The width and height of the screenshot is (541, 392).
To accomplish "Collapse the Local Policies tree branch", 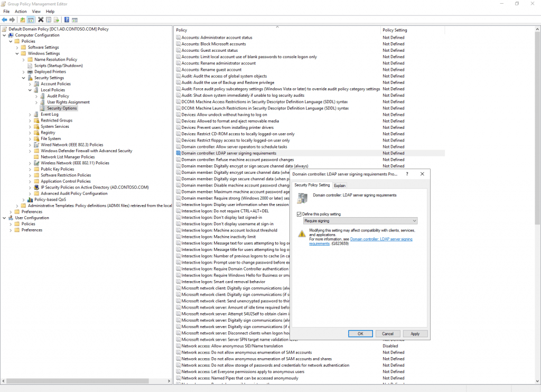I will (x=30, y=90).
